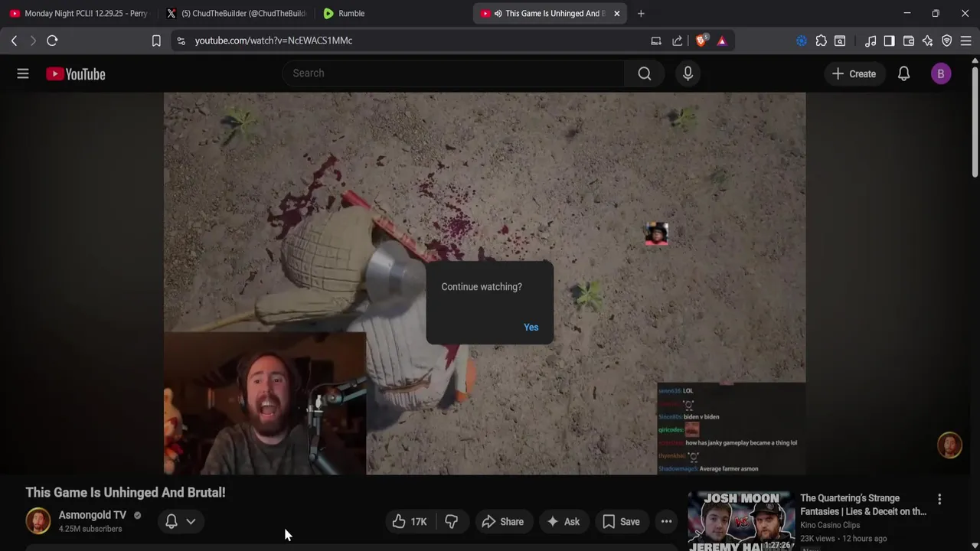Open options menu for The Quartering's video
The width and height of the screenshot is (980, 551).
coord(939,499)
